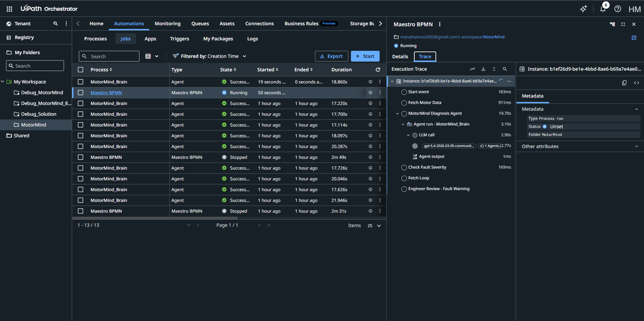Image resolution: width=644 pixels, height=321 pixels.
Task: Collapse the LLM call trace node
Action: (408, 135)
